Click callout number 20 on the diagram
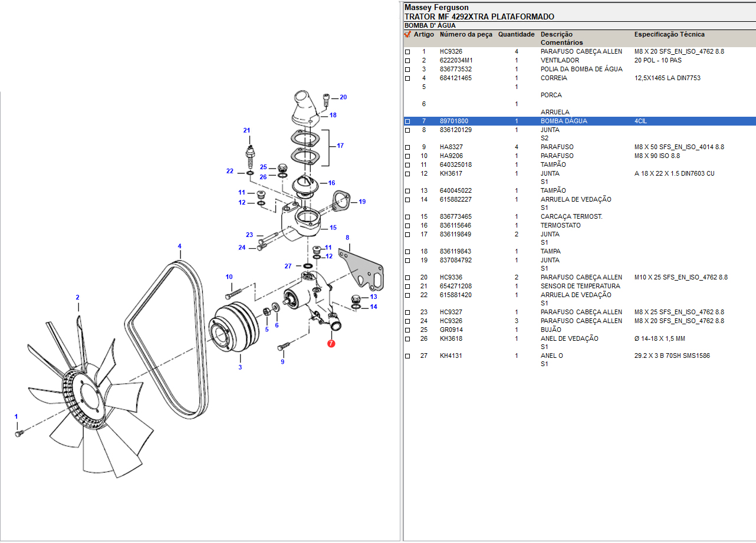Image resolution: width=756 pixels, height=543 pixels. (x=343, y=97)
